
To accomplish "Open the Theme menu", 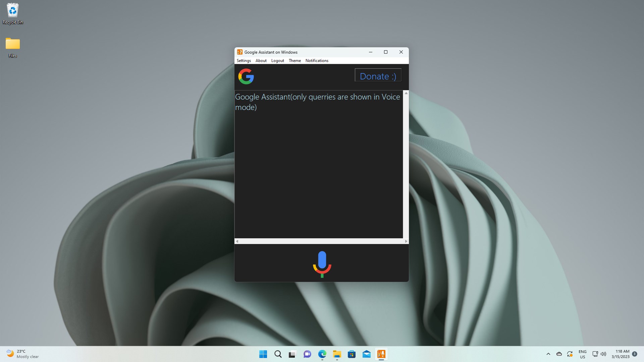I will (x=294, y=61).
